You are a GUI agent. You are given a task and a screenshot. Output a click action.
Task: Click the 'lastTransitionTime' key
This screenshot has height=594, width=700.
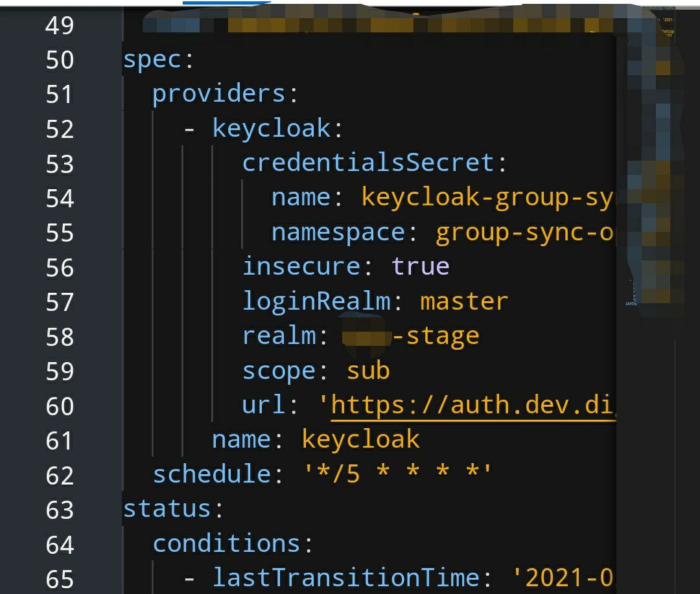[346, 578]
